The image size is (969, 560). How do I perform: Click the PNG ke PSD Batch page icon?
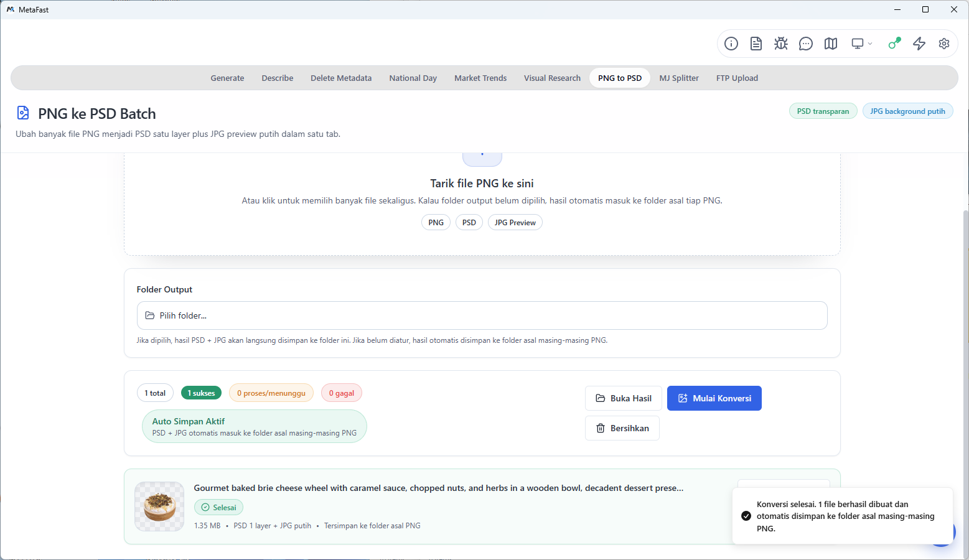point(23,113)
